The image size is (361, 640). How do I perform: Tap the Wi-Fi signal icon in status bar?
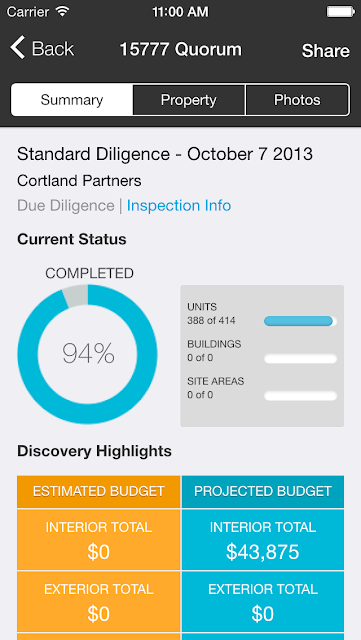click(62, 11)
